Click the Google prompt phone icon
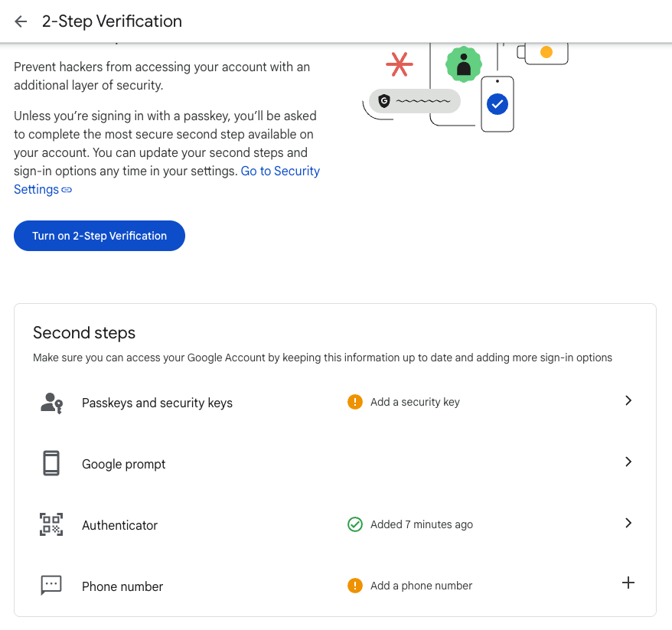Image resolution: width=672 pixels, height=630 pixels. tap(51, 463)
